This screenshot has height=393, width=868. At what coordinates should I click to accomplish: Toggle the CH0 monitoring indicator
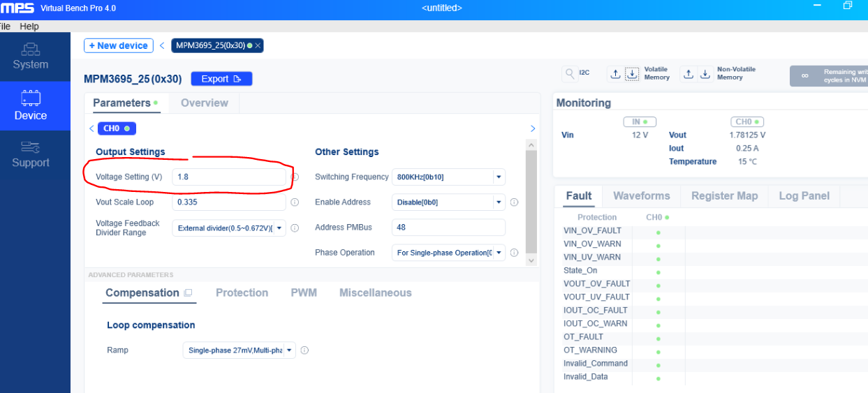747,121
